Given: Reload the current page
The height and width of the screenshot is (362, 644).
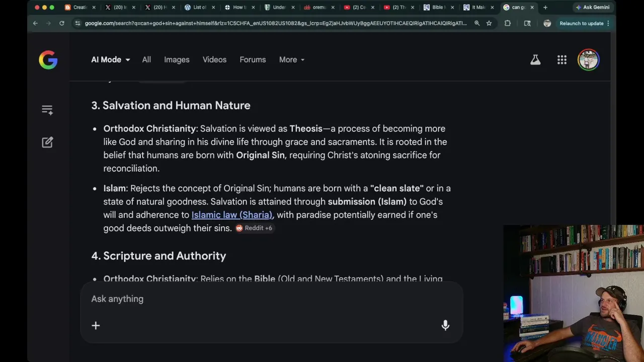Looking at the screenshot, I should click(62, 23).
